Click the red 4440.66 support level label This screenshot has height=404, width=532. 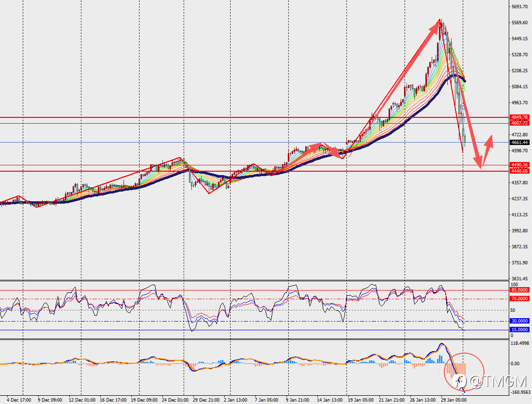(x=519, y=171)
